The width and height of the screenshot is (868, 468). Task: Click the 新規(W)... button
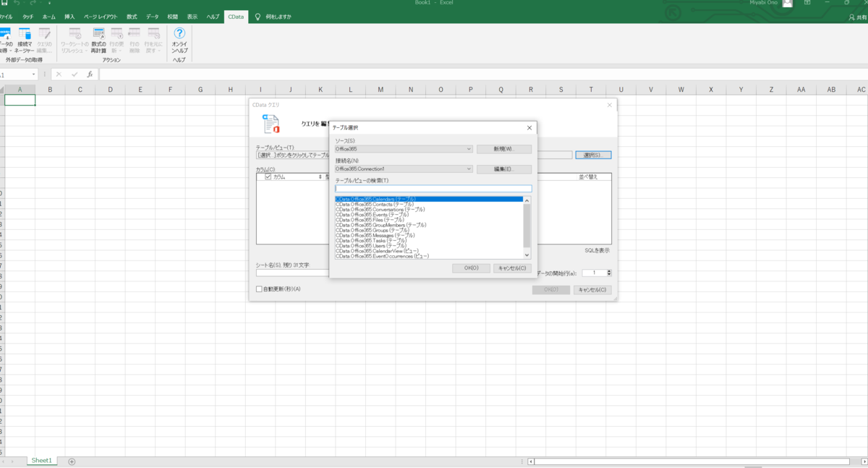(503, 149)
